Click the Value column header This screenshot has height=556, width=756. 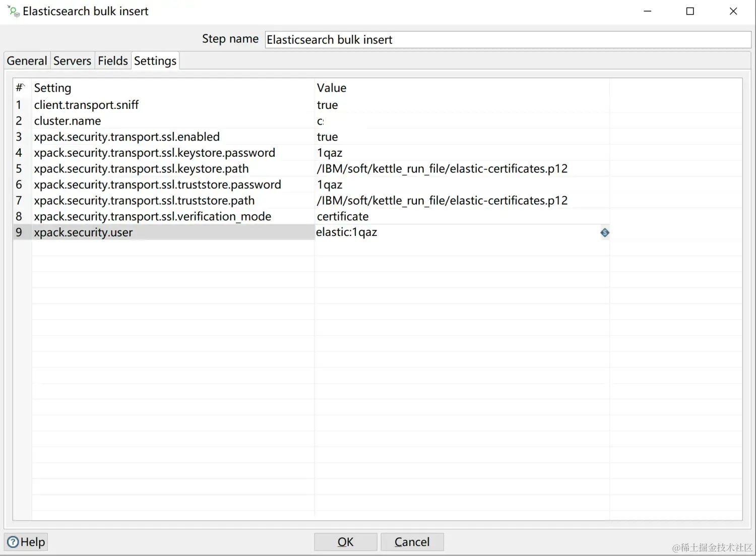[x=462, y=88]
